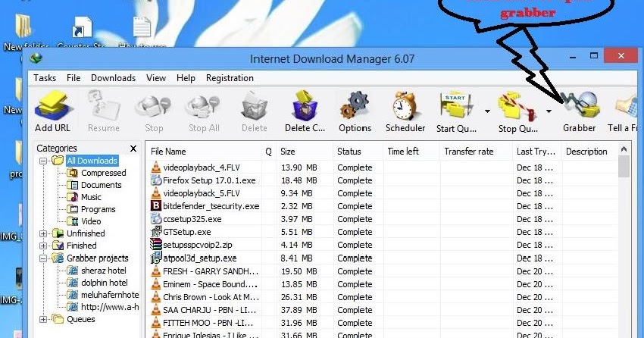The image size is (644, 338).
Task: Select the Chris Brown - Look At M download
Action: (x=382, y=297)
